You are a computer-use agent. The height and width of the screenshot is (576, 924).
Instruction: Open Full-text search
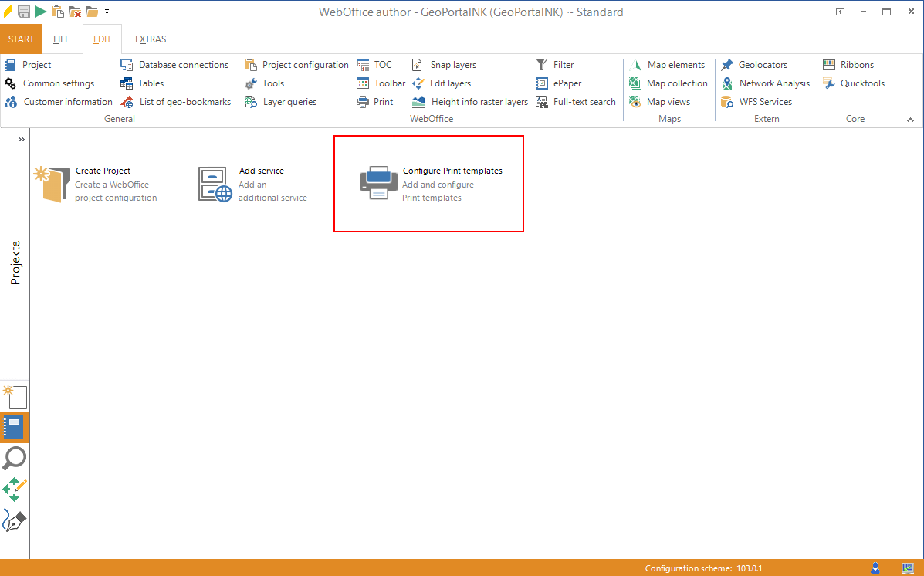point(575,102)
